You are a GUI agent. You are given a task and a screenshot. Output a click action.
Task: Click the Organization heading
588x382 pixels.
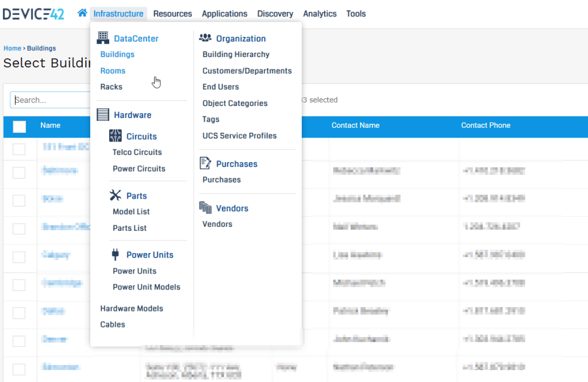(241, 39)
